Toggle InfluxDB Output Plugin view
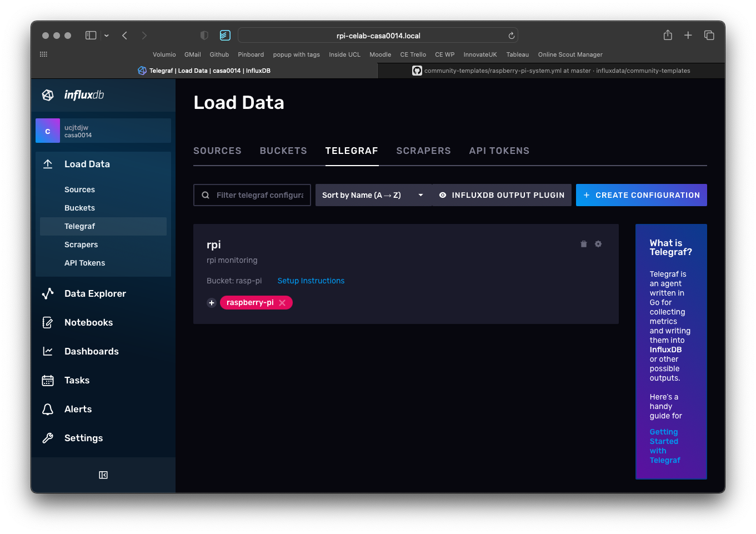 click(x=502, y=195)
